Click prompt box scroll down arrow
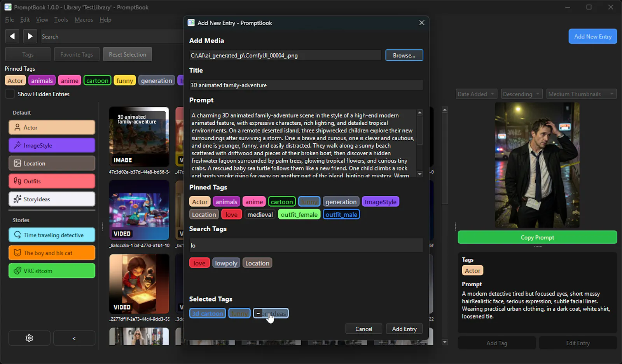The height and width of the screenshot is (364, 622). (419, 174)
